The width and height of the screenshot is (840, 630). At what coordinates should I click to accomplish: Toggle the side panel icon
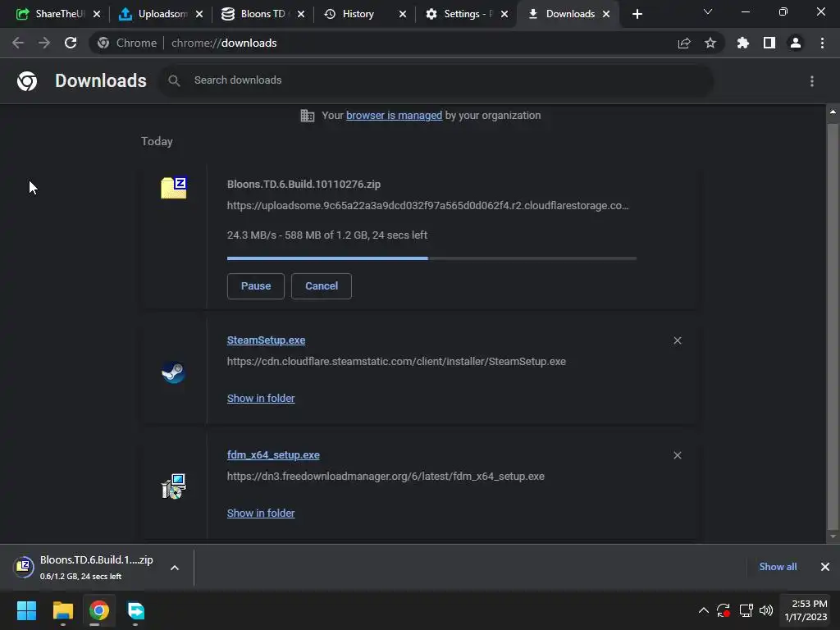click(x=769, y=43)
